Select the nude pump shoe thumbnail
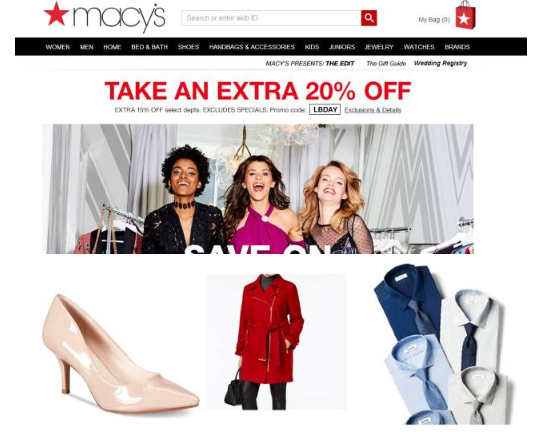The height and width of the screenshot is (432, 533). pos(120,353)
